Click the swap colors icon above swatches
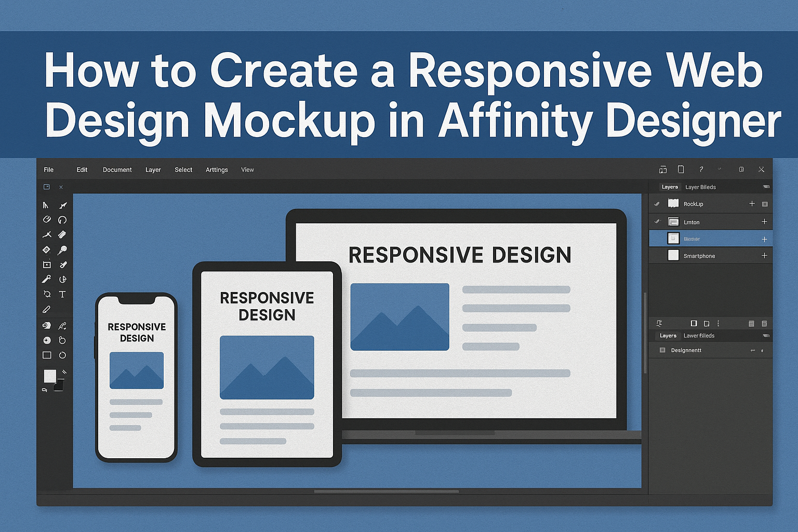The width and height of the screenshot is (798, 532). pyautogui.click(x=64, y=371)
